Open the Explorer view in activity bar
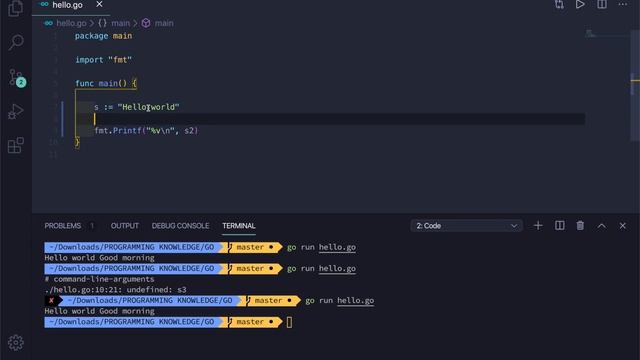Image resolution: width=640 pixels, height=360 pixels. click(16, 8)
